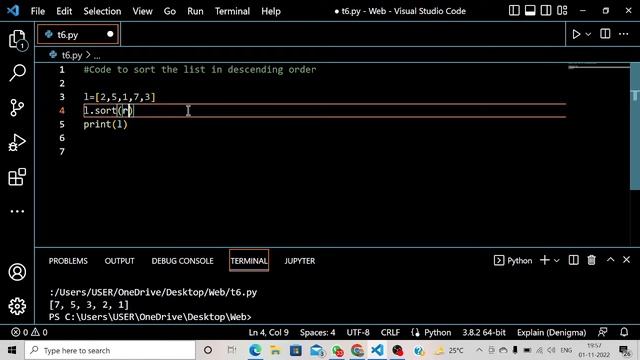Click line 3 list assignment code
The height and width of the screenshot is (360, 640).
point(120,97)
